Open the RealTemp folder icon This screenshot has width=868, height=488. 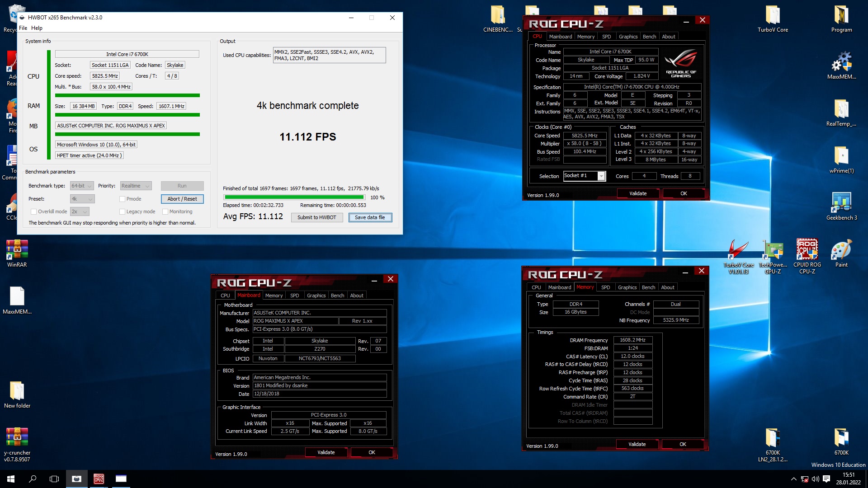pos(841,113)
